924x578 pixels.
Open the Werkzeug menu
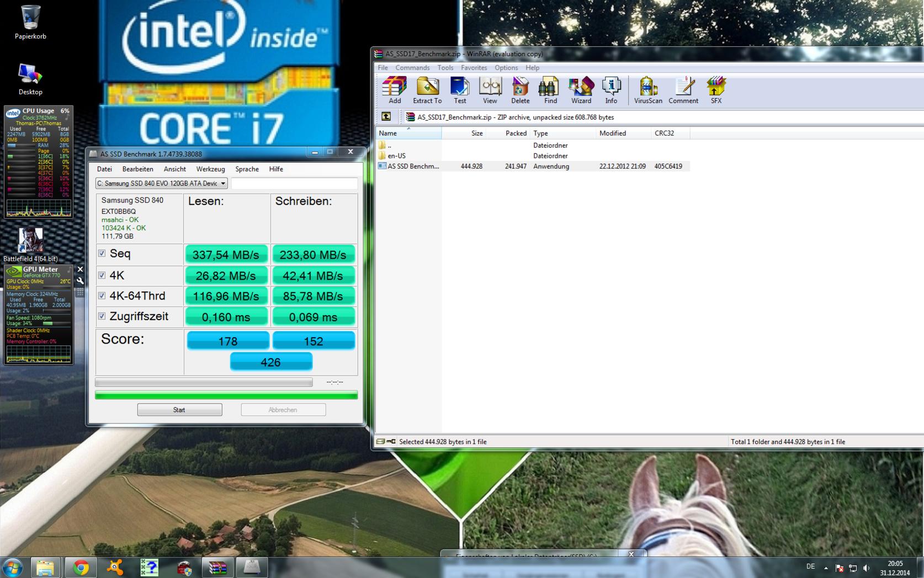210,169
